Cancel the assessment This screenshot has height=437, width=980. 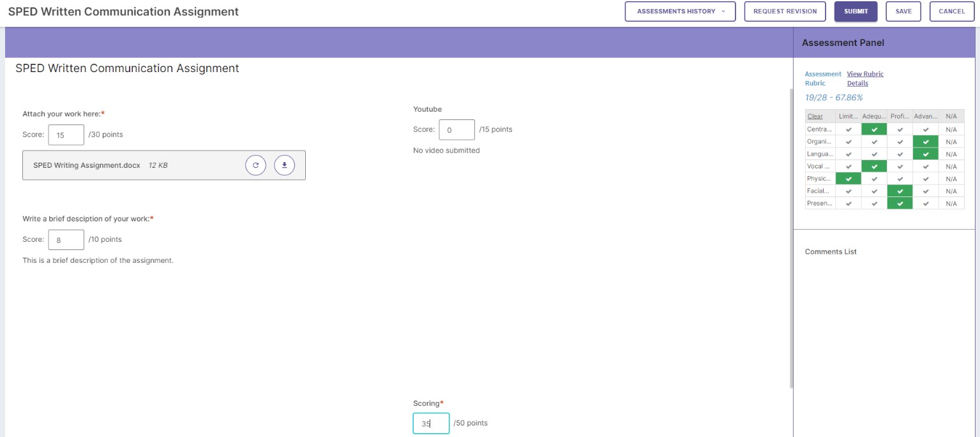click(x=952, y=11)
